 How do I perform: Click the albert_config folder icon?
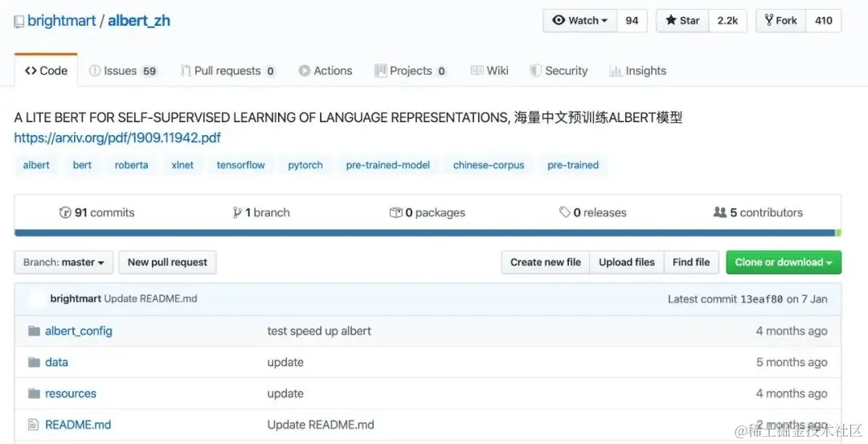pyautogui.click(x=35, y=331)
